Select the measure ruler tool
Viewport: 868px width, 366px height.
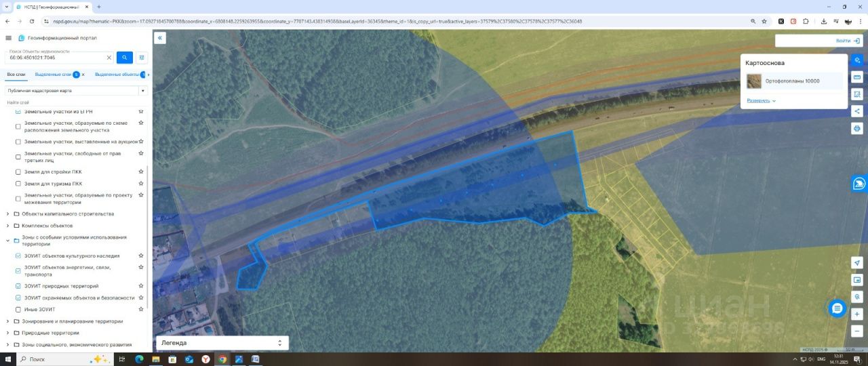point(857,77)
